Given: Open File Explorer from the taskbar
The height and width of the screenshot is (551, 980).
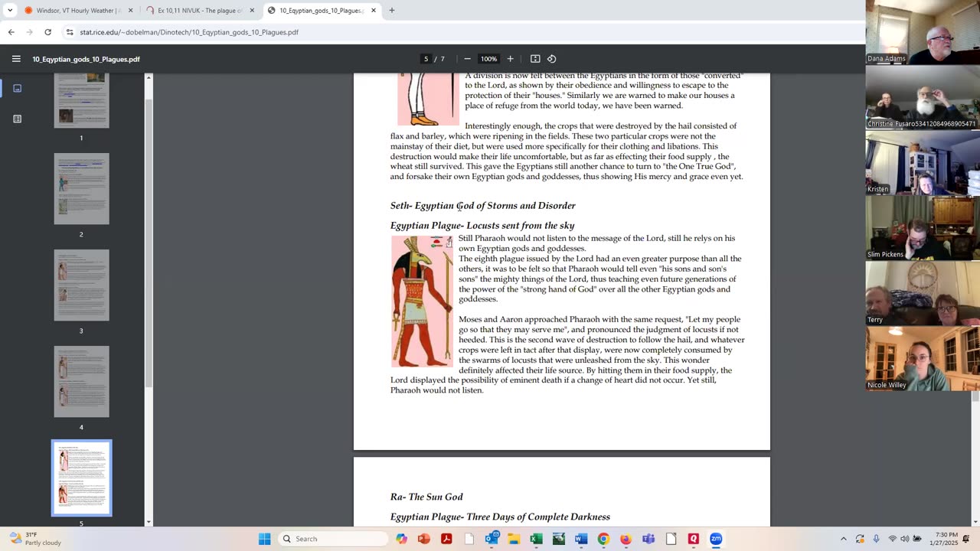Looking at the screenshot, I should click(514, 539).
